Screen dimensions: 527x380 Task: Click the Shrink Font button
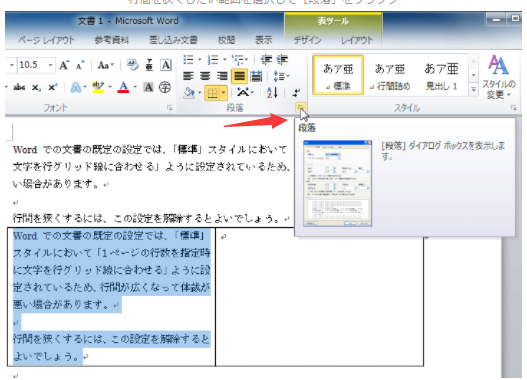80,65
